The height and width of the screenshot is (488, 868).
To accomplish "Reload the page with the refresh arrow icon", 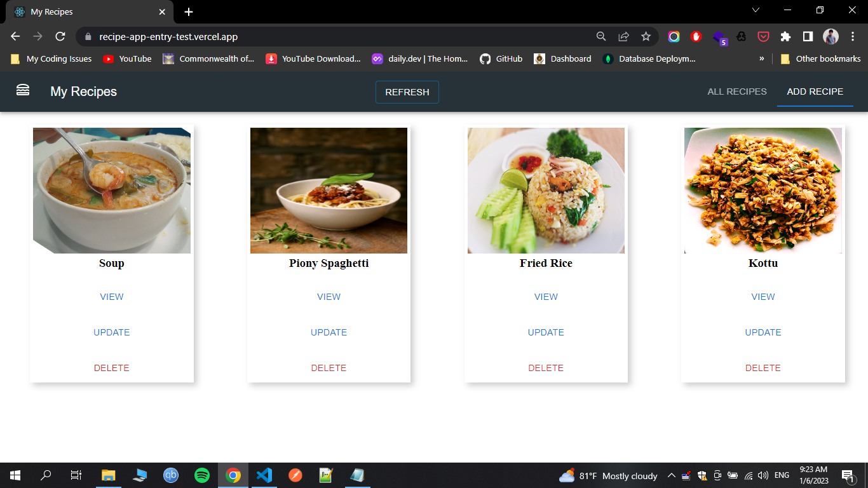I will point(60,36).
